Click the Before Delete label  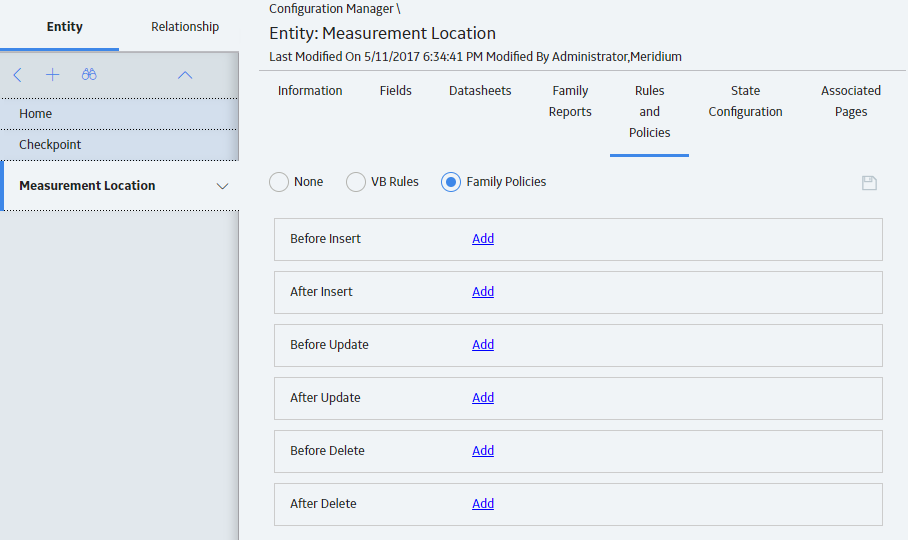pyautogui.click(x=327, y=451)
